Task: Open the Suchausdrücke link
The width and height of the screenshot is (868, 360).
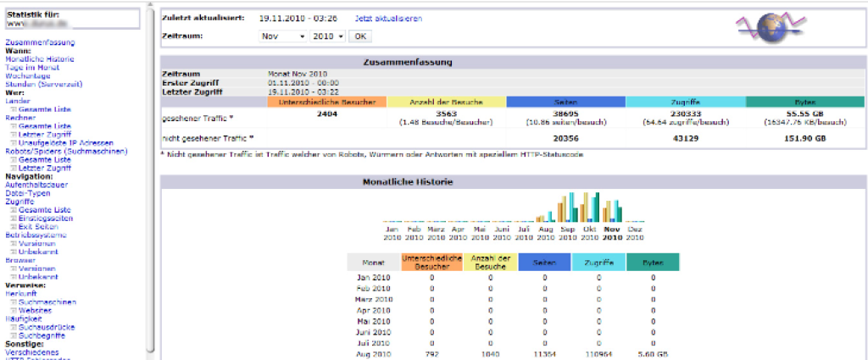Action: click(x=47, y=327)
